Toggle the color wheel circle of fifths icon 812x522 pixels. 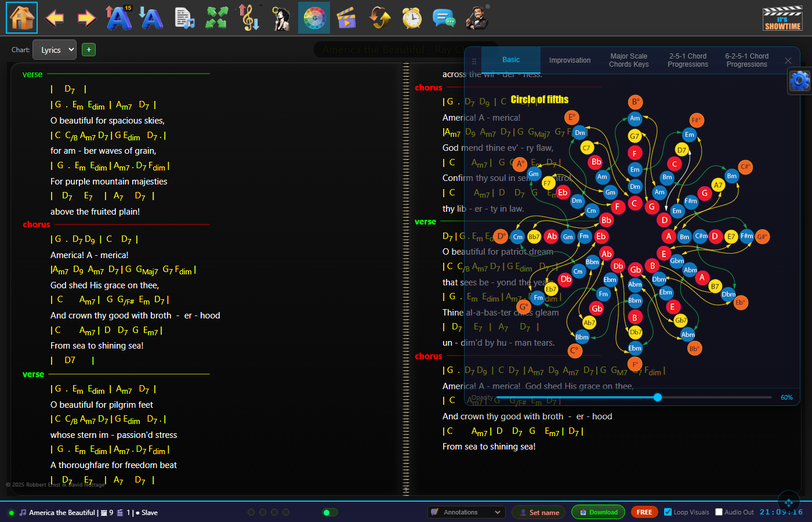pos(314,17)
